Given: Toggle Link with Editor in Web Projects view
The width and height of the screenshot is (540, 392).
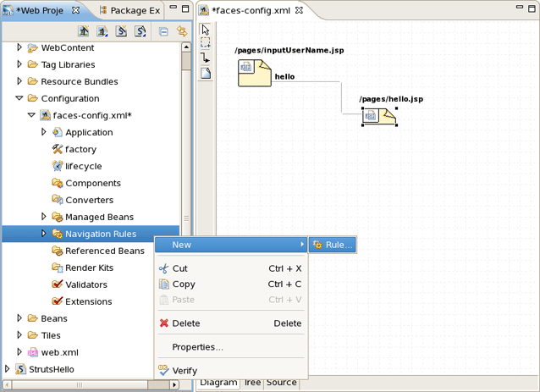Looking at the screenshot, I should tap(181, 31).
